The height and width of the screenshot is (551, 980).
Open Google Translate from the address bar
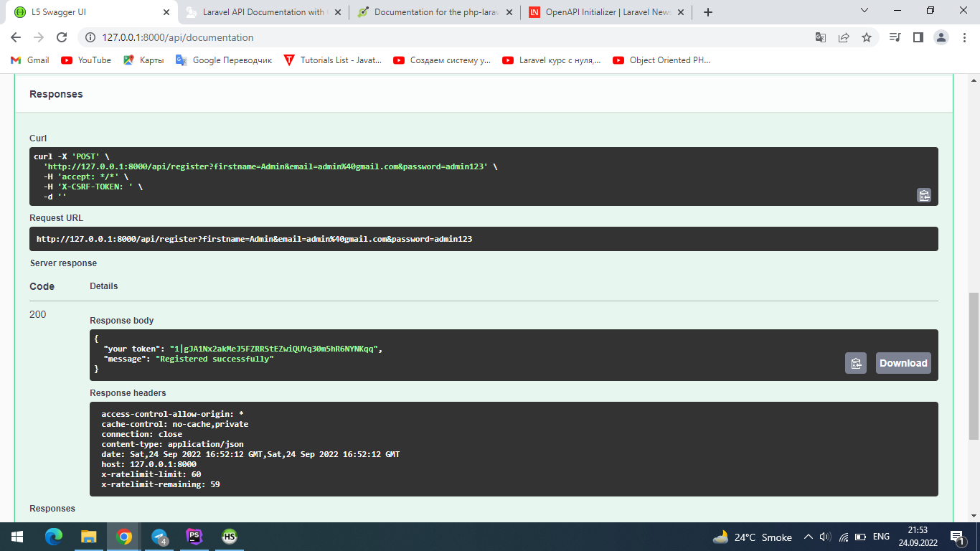tap(820, 37)
